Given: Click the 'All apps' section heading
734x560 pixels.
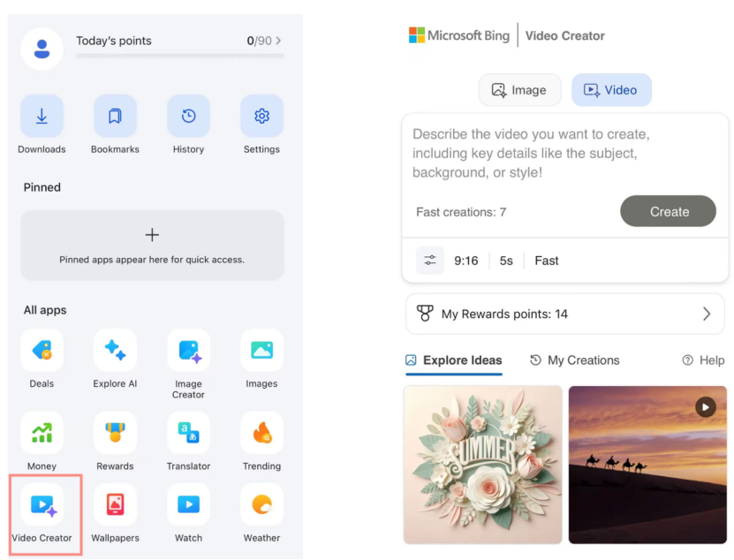Looking at the screenshot, I should 45,310.
